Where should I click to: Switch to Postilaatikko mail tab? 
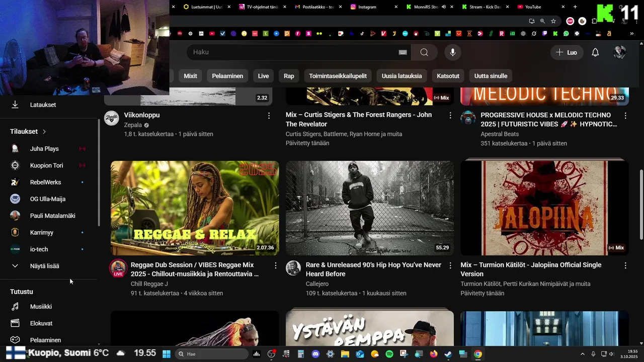(x=317, y=7)
